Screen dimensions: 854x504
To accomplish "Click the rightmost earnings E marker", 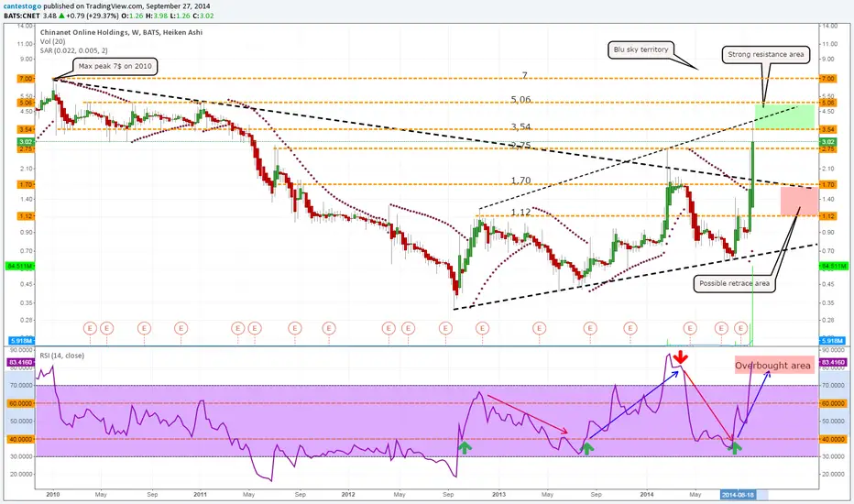I will point(740,328).
